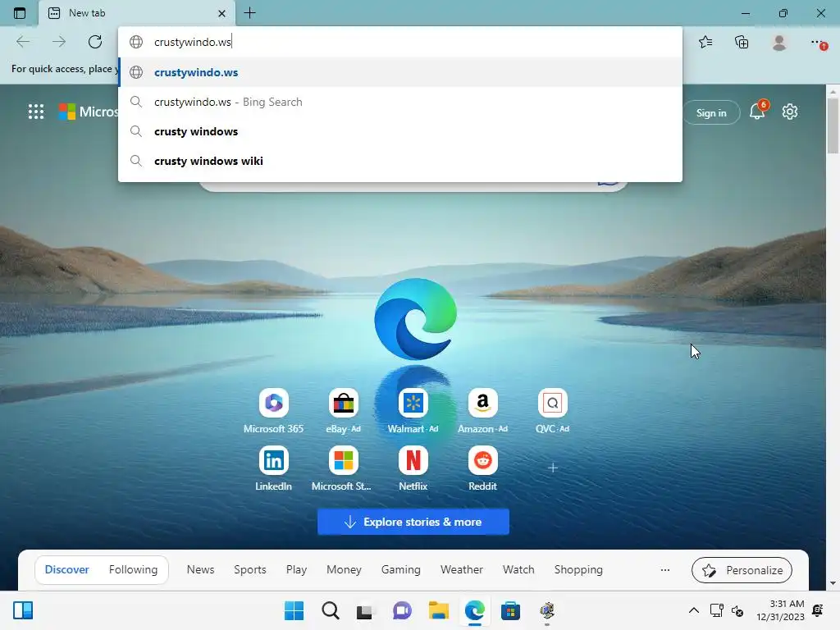Select the New tab browser tab
The image size is (840, 630).
click(137, 13)
